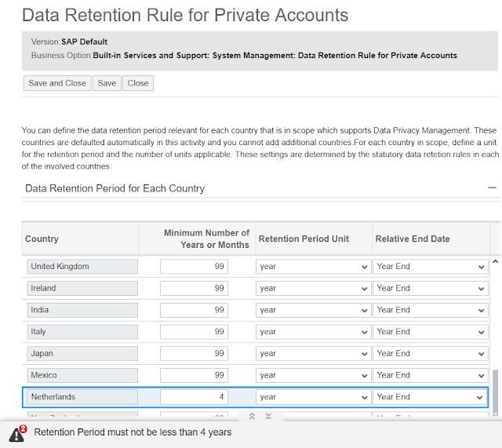Open Retention Period Unit dropdown for Mexico
The width and height of the screenshot is (502, 448).
click(313, 375)
